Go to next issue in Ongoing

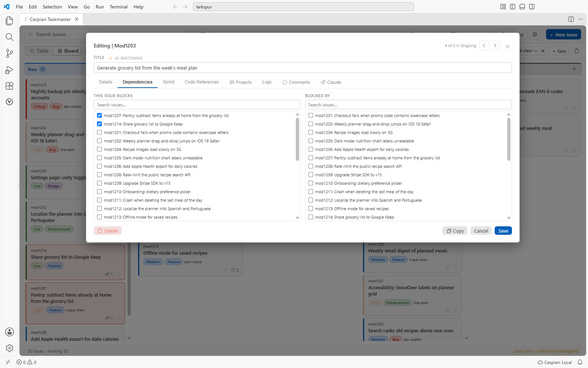495,45
